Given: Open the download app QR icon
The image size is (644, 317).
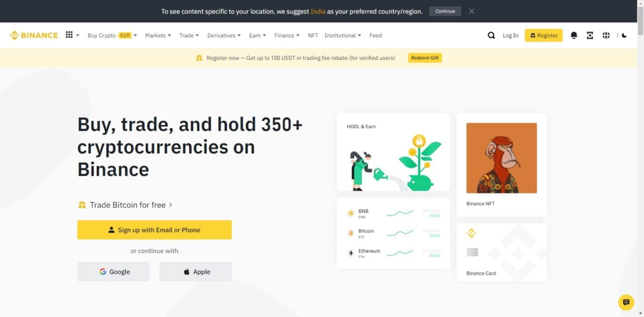Looking at the screenshot, I should [590, 35].
